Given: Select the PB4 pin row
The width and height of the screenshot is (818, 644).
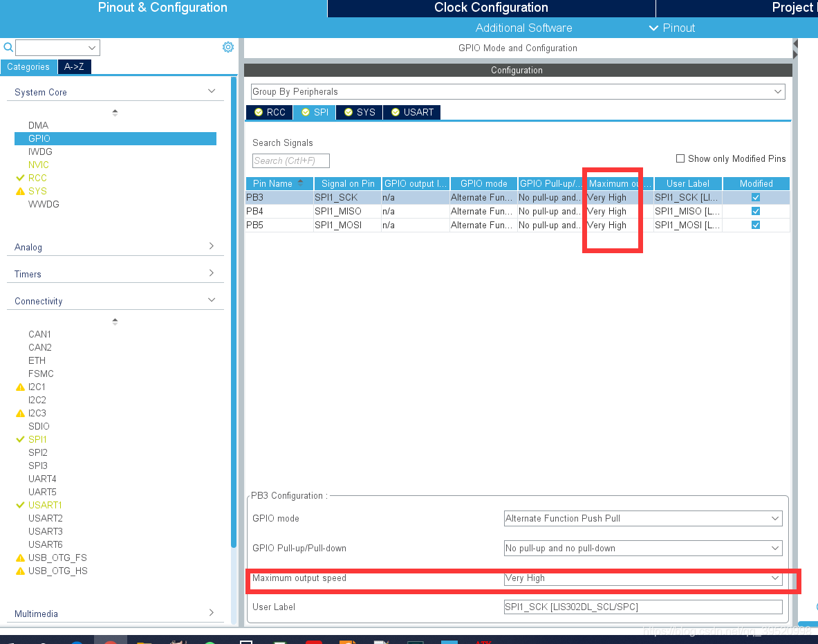Looking at the screenshot, I should point(517,212).
